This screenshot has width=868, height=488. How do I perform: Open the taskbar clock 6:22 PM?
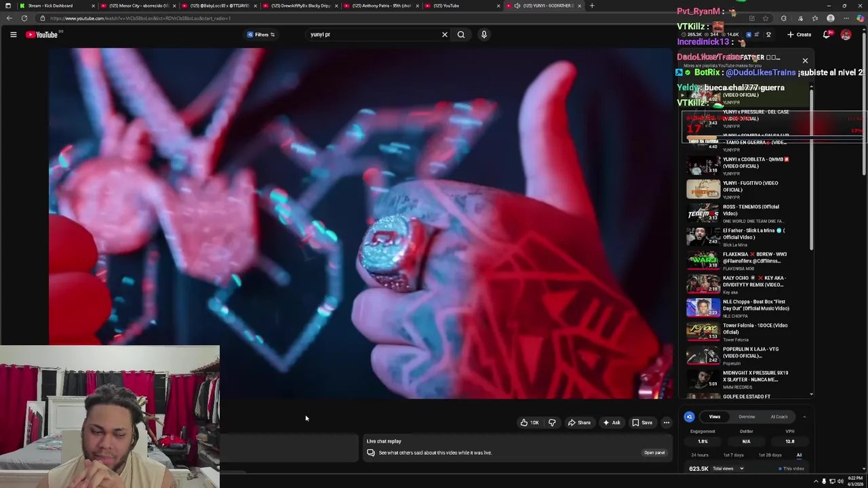coord(854,481)
